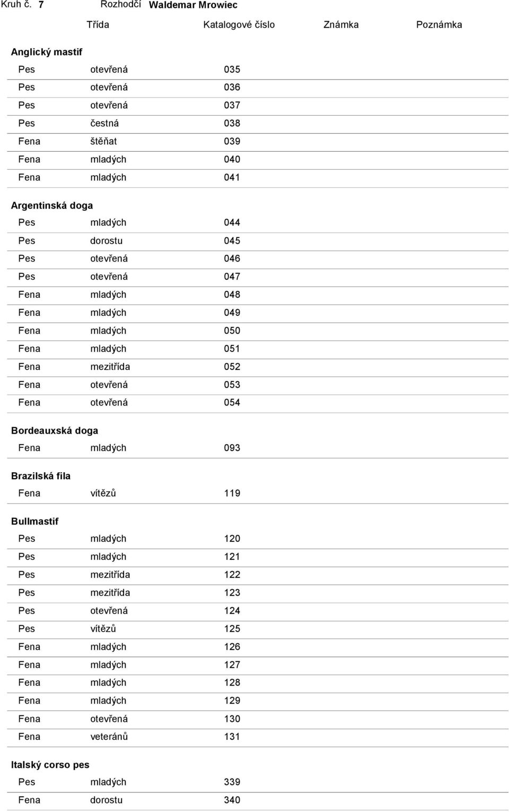Select the Bullmastif breed heading
Screen dimensions: 509x812
point(35,521)
